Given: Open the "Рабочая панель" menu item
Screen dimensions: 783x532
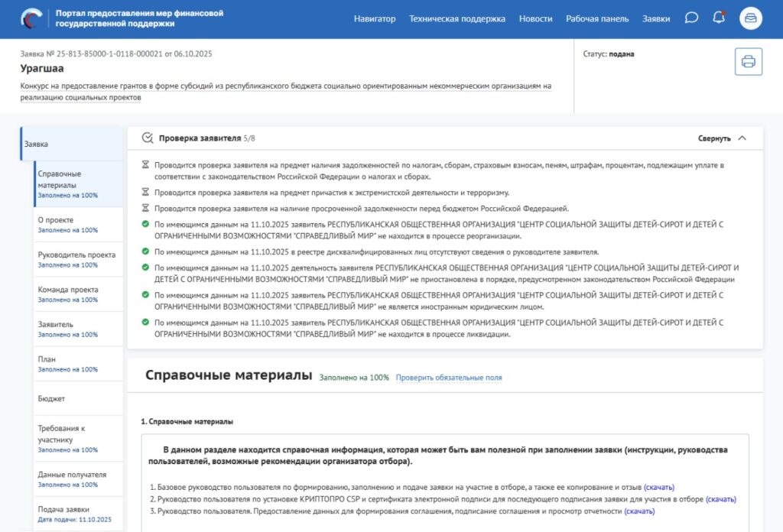Looking at the screenshot, I should pyautogui.click(x=597, y=18).
